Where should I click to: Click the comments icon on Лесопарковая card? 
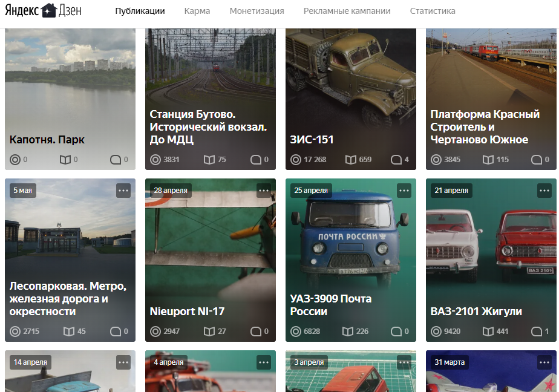click(116, 332)
